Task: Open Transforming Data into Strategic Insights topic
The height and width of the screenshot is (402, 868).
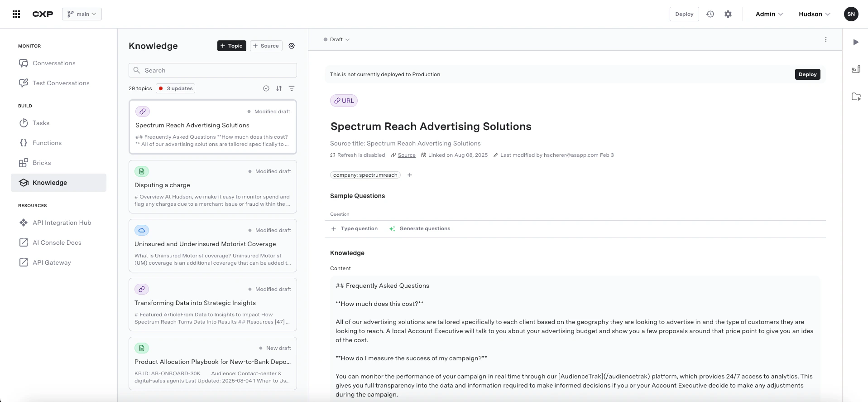Action: [213, 305]
